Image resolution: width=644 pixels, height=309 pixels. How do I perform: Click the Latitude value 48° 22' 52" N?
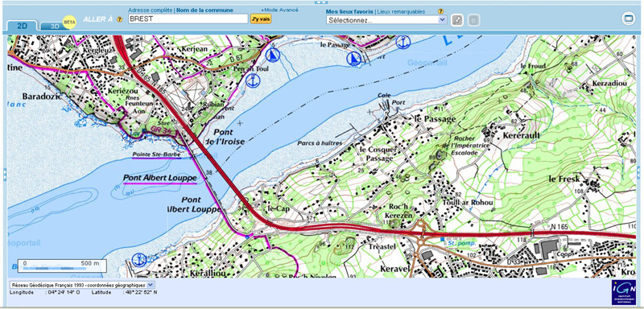point(141,292)
